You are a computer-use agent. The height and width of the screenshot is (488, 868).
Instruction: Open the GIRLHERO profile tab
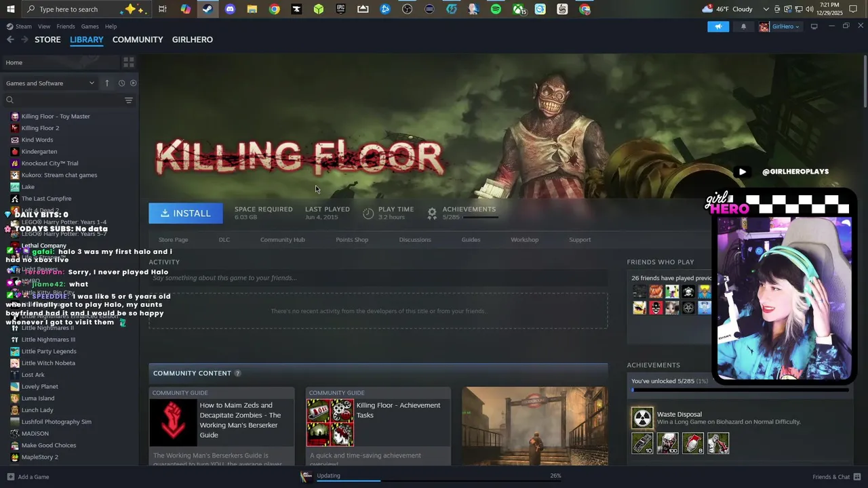tap(193, 39)
